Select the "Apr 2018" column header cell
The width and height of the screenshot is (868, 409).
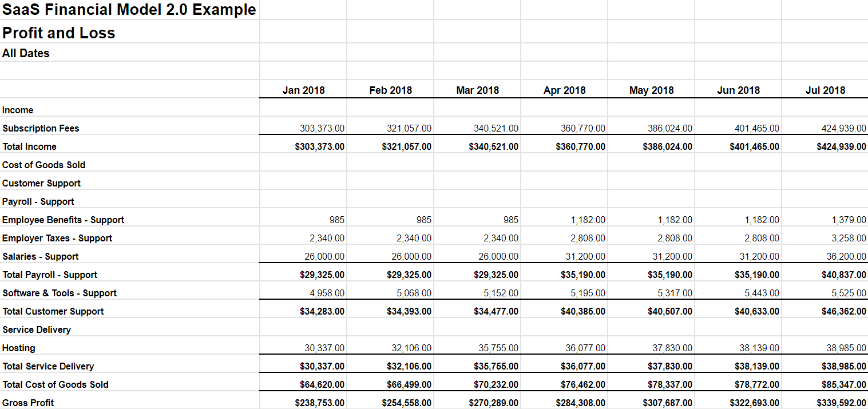(x=564, y=90)
